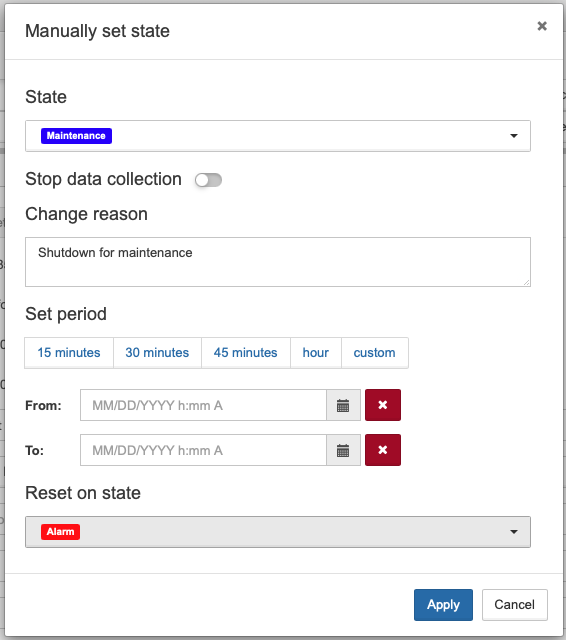
Task: Open the calendar picker for From date
Action: (x=343, y=405)
